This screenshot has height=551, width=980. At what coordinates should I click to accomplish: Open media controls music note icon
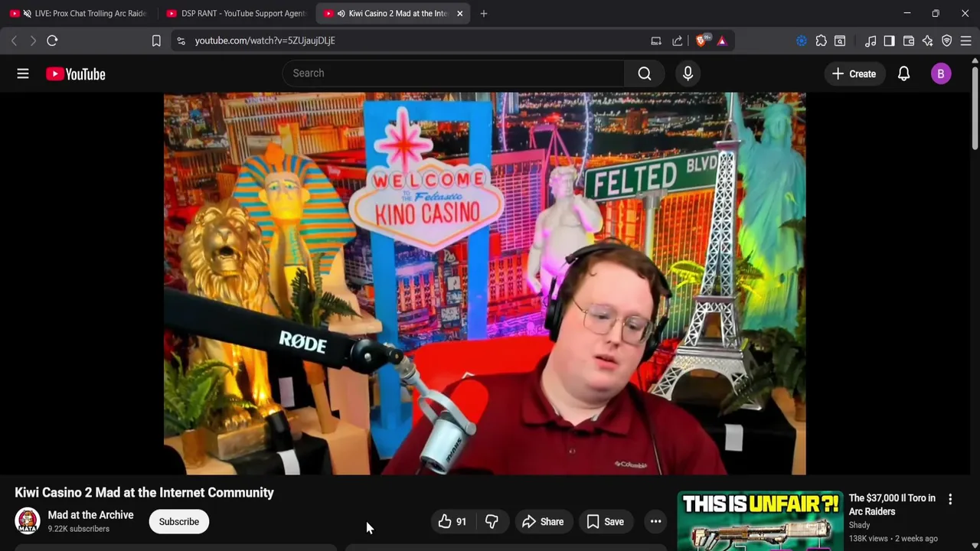(871, 41)
